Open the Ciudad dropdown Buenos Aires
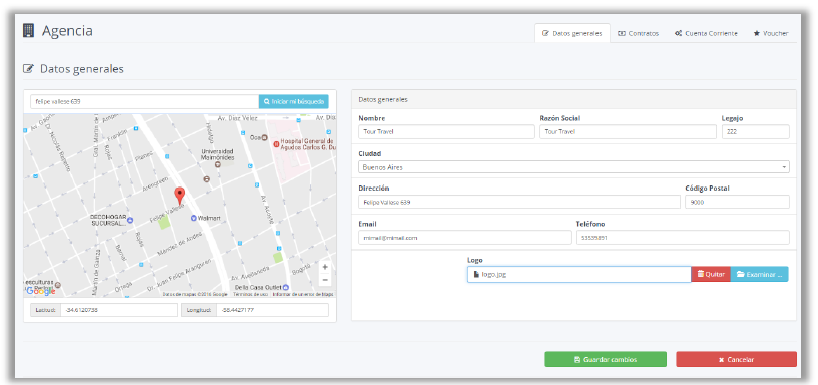 coord(574,167)
